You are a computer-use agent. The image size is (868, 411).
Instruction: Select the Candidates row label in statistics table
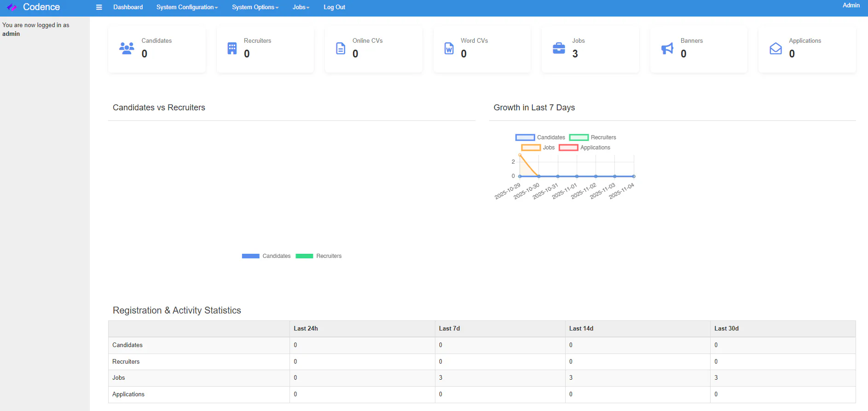127,345
